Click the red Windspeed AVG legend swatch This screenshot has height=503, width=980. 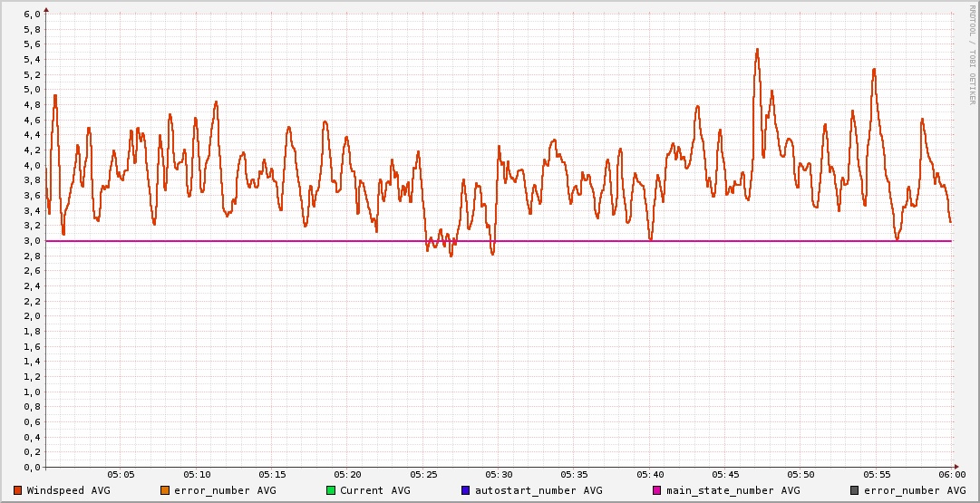coord(17,490)
